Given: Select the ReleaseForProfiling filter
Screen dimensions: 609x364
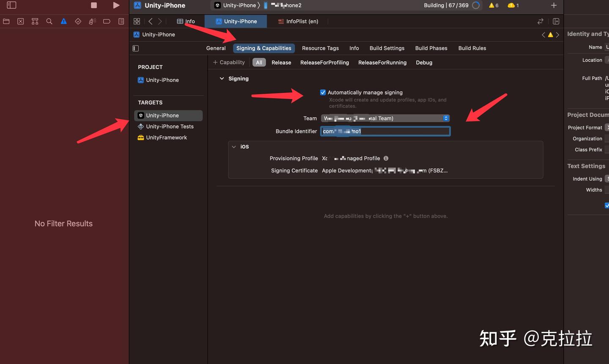Looking at the screenshot, I should tap(324, 62).
